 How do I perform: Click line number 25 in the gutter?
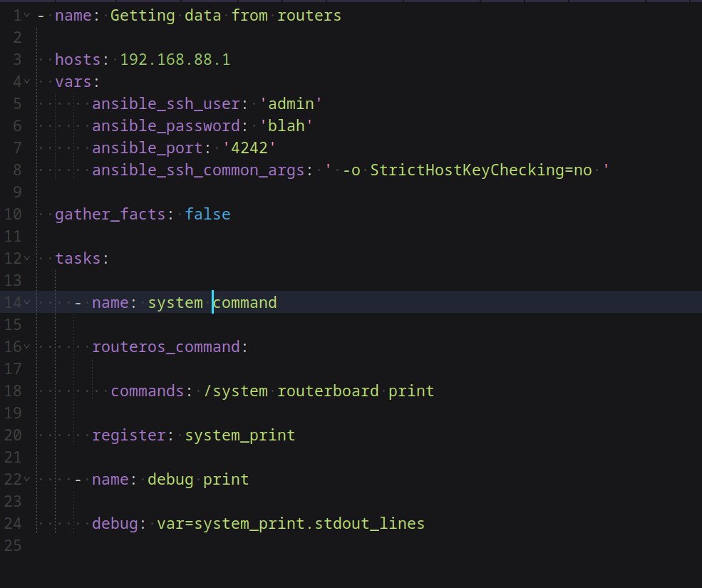(x=13, y=546)
